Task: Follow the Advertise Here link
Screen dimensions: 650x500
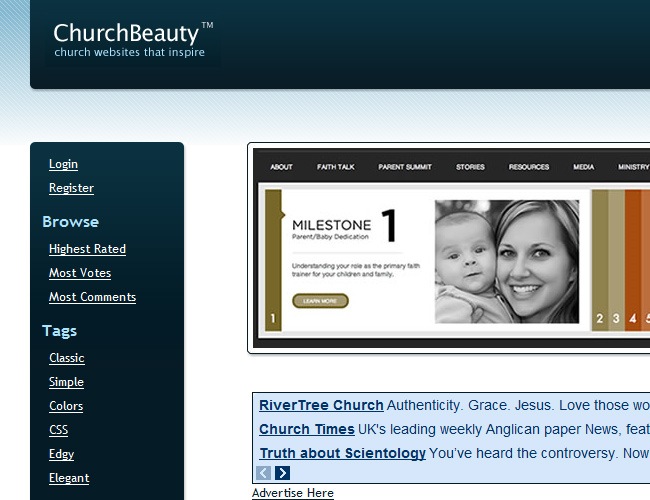Action: click(x=292, y=493)
